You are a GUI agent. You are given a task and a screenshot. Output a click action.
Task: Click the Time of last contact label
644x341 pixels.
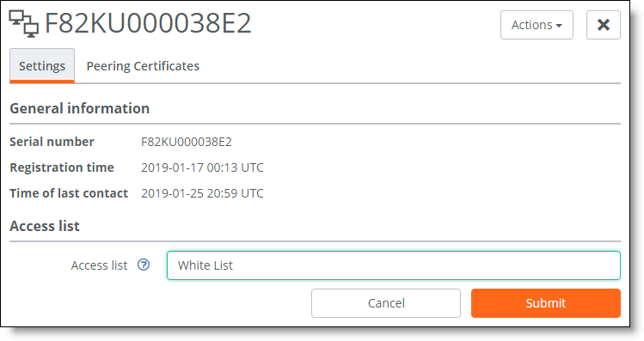(x=69, y=193)
